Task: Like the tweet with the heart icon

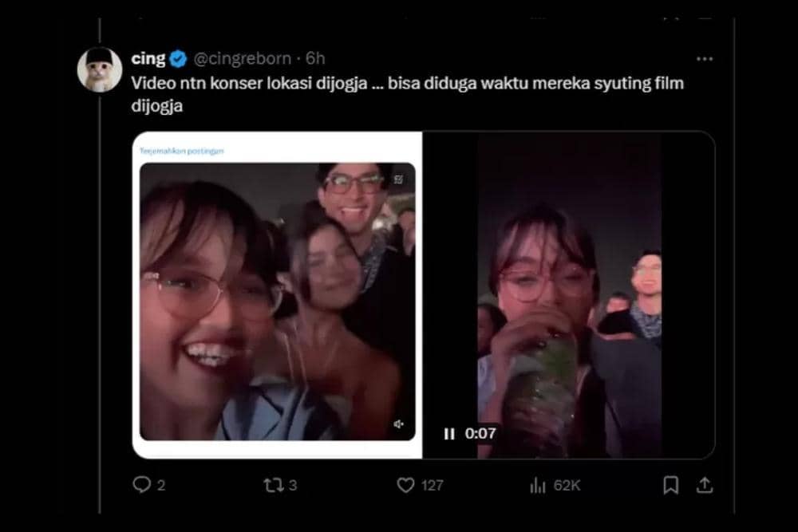Action: [407, 484]
